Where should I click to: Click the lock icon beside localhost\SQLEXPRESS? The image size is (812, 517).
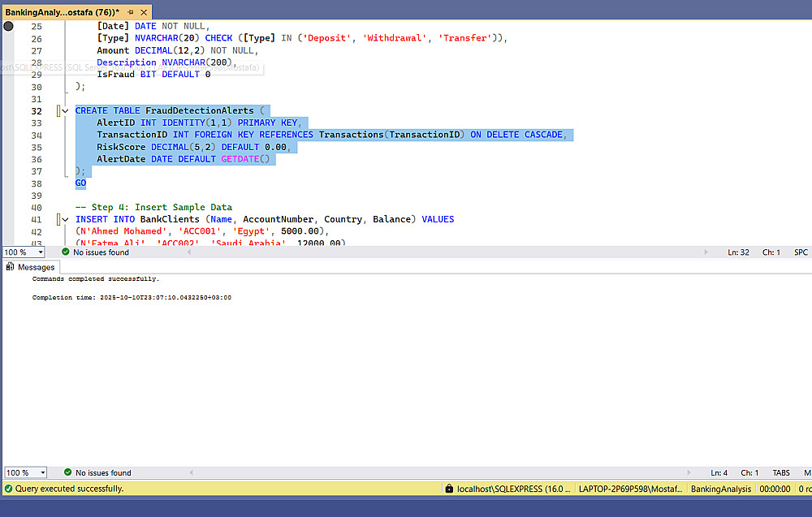[x=449, y=488]
